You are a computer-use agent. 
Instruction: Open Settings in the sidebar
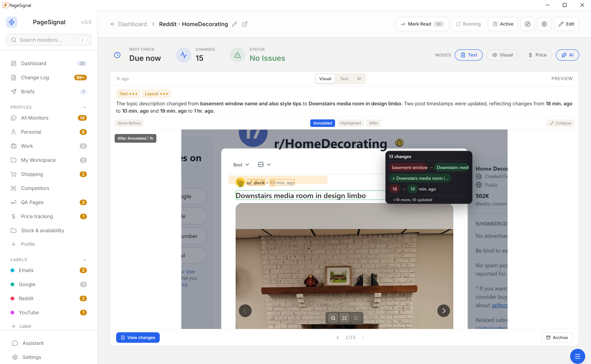coord(49,357)
